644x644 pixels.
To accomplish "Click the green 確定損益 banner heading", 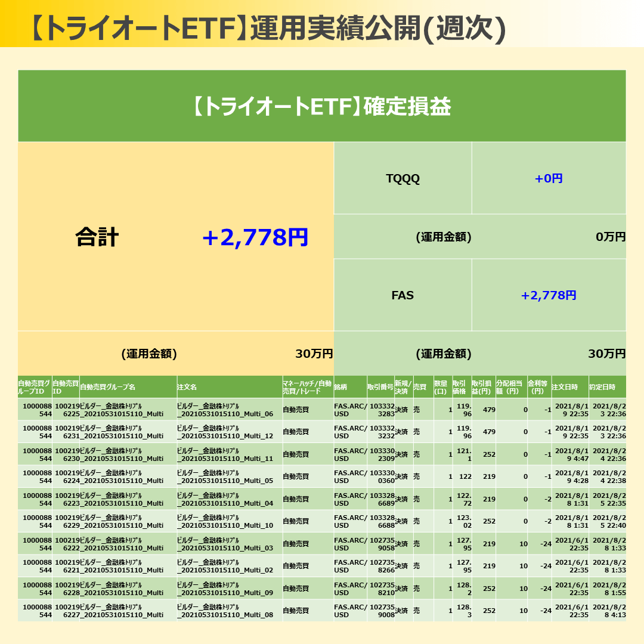I will [x=322, y=107].
